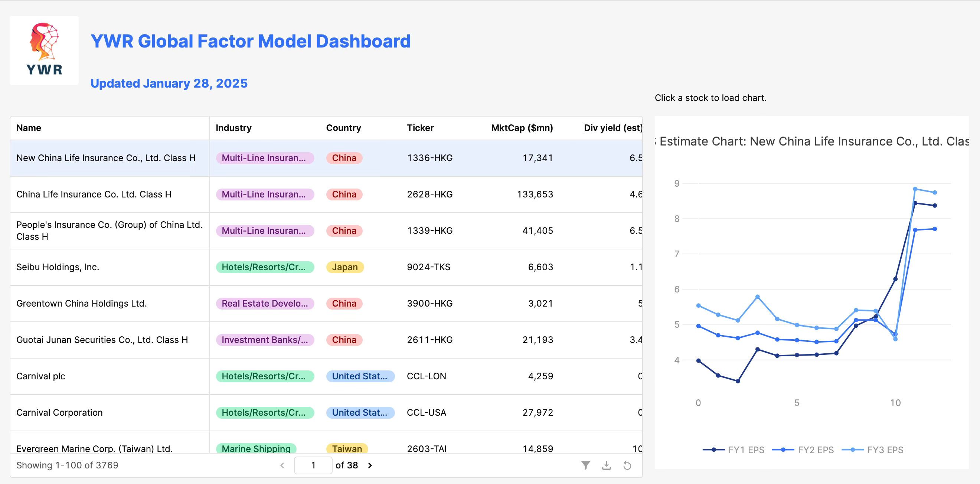Select Carnival plc row
980x484 pixels.
326,376
